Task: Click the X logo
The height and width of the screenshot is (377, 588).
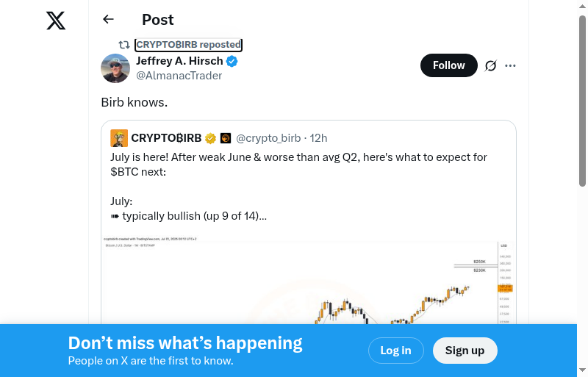Action: click(x=56, y=21)
